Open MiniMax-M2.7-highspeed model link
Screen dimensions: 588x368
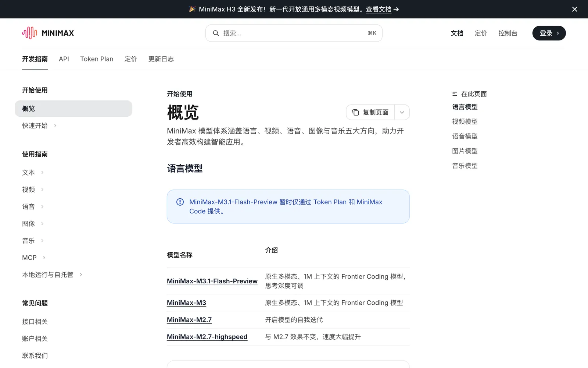click(207, 337)
